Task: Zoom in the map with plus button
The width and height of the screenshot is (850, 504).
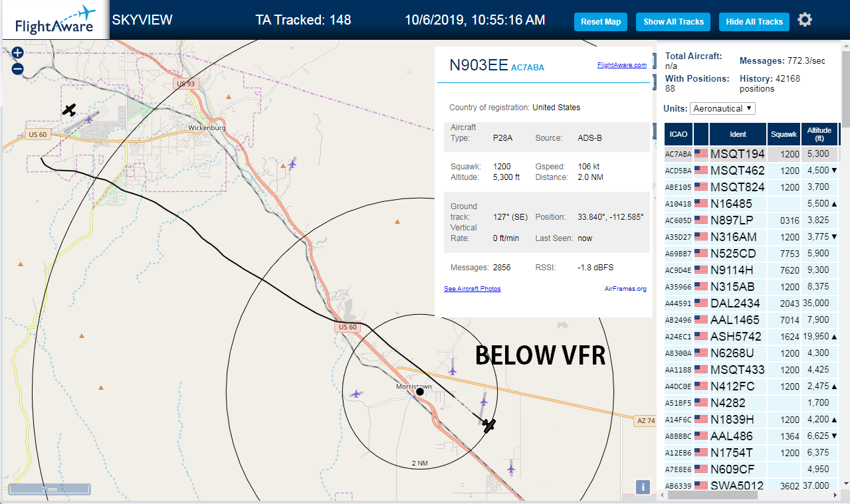Action: coord(17,53)
